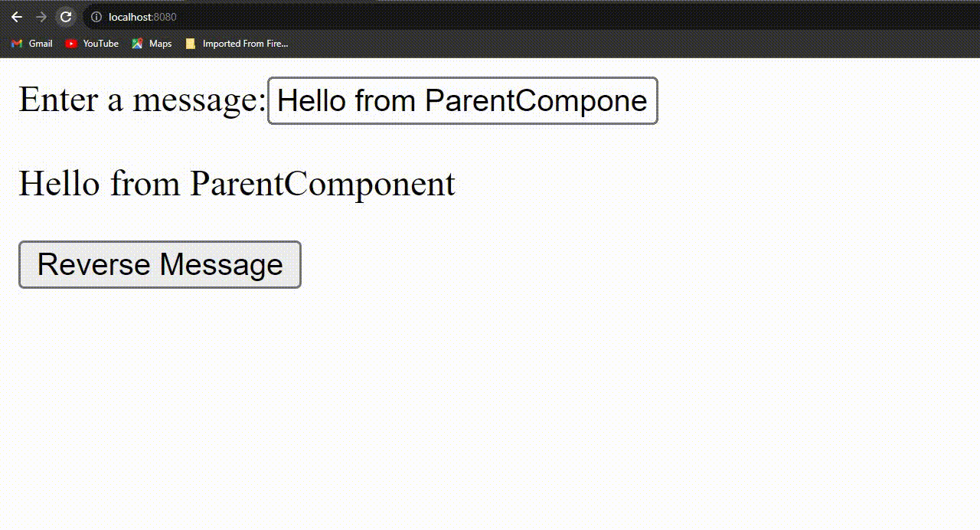Click empty area of the address bar
Screen dimensions: 980x530
pos(536,17)
